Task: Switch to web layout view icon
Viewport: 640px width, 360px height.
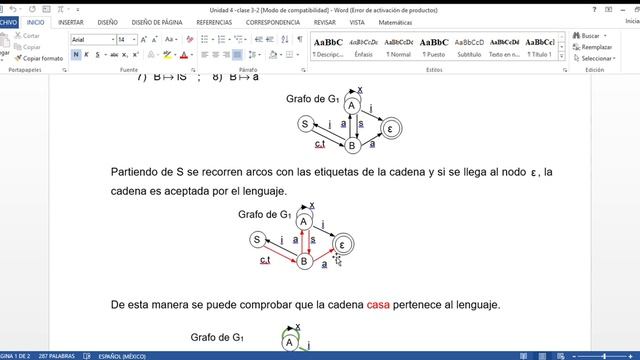Action: [x=561, y=356]
